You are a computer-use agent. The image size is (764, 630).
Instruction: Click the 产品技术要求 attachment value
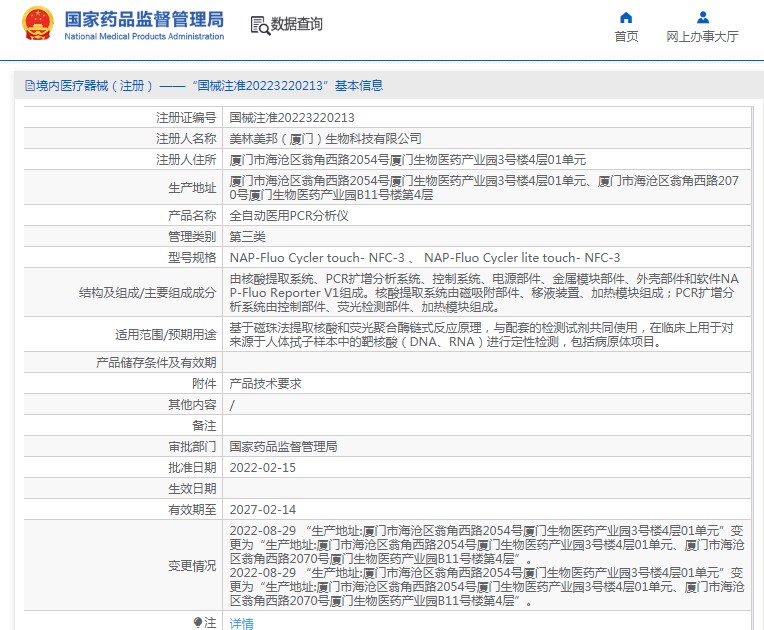click(x=266, y=383)
